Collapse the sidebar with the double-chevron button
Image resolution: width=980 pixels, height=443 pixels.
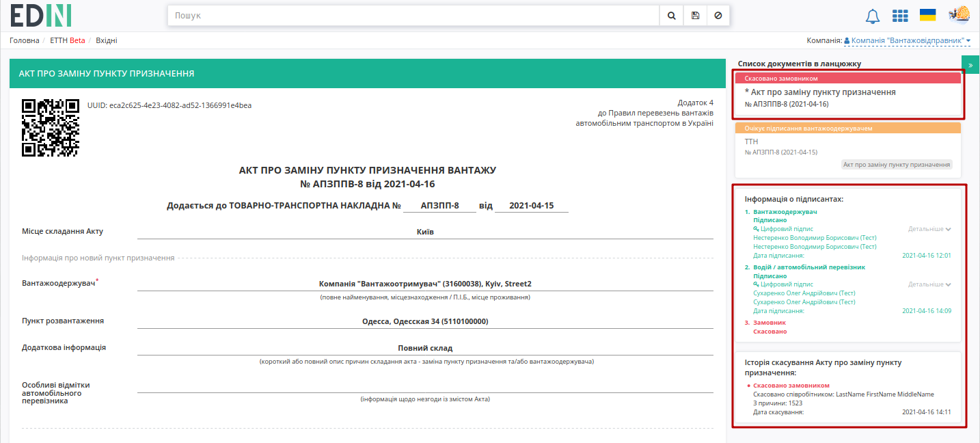(x=970, y=65)
